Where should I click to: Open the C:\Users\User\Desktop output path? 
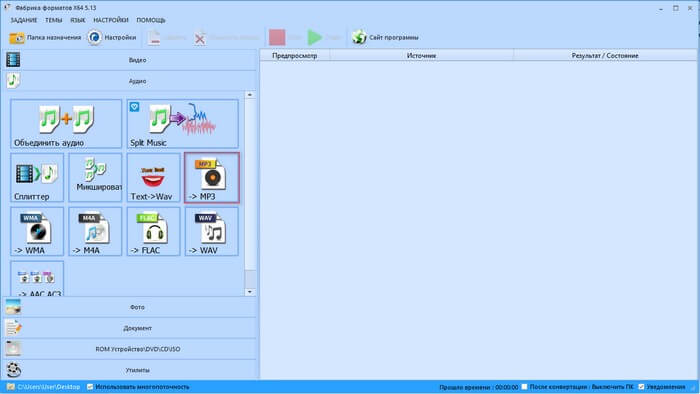(x=49, y=387)
